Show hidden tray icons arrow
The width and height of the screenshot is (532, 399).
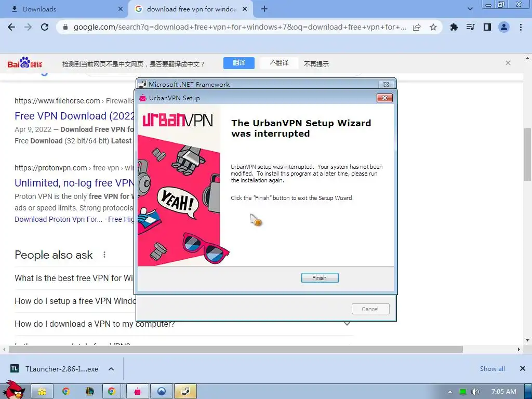450,392
